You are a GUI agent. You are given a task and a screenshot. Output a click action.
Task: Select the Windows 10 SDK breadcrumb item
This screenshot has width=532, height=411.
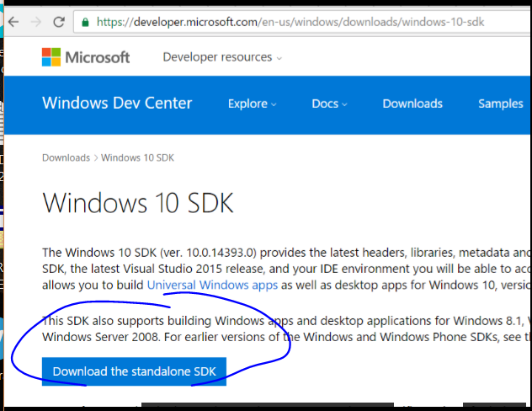click(138, 157)
